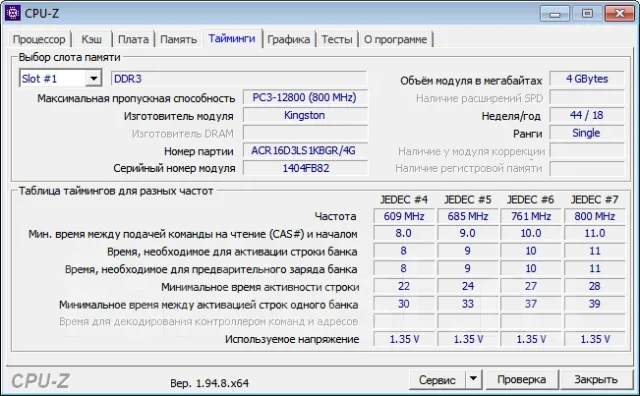
Task: Open the Сервис dropdown arrow
Action: [473, 380]
